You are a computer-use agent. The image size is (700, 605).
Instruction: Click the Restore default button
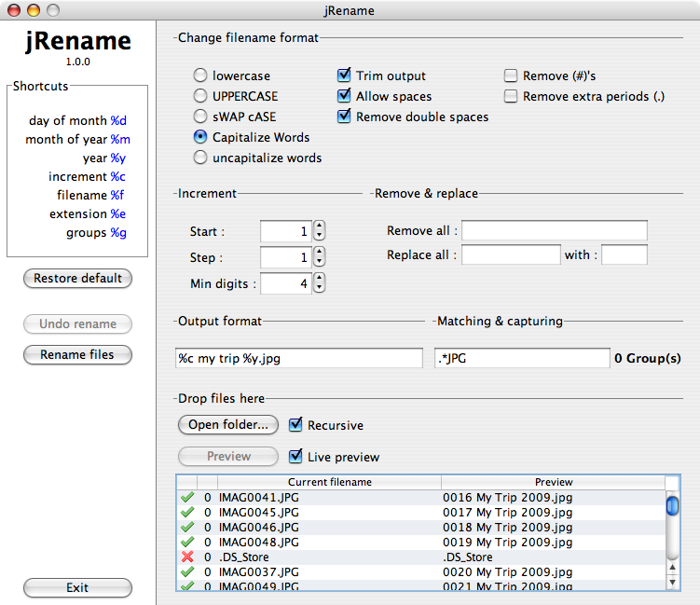click(77, 278)
